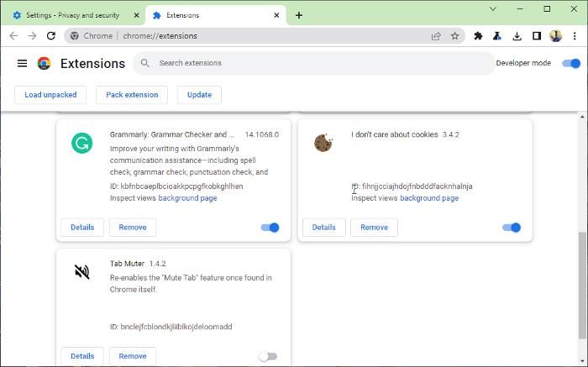The height and width of the screenshot is (367, 588).
Task: Reload the page
Action: pyautogui.click(x=51, y=36)
